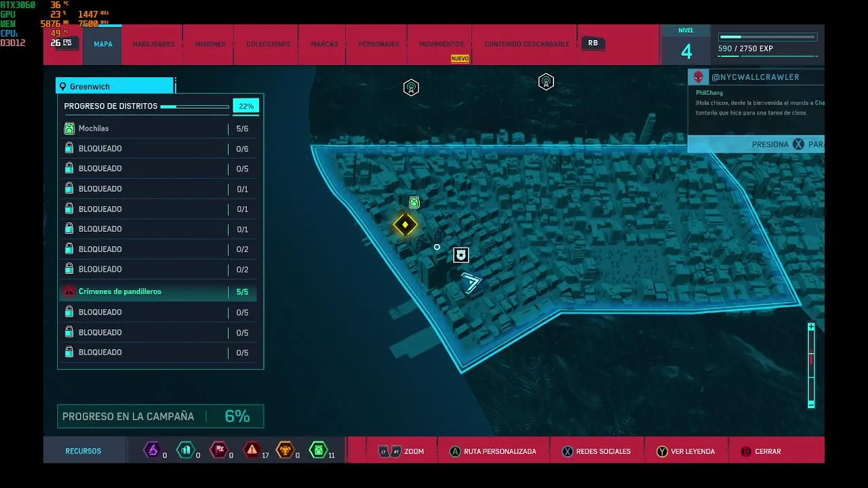Click the LT/RT triggers Zoom icon
The height and width of the screenshot is (488, 868).
389,451
